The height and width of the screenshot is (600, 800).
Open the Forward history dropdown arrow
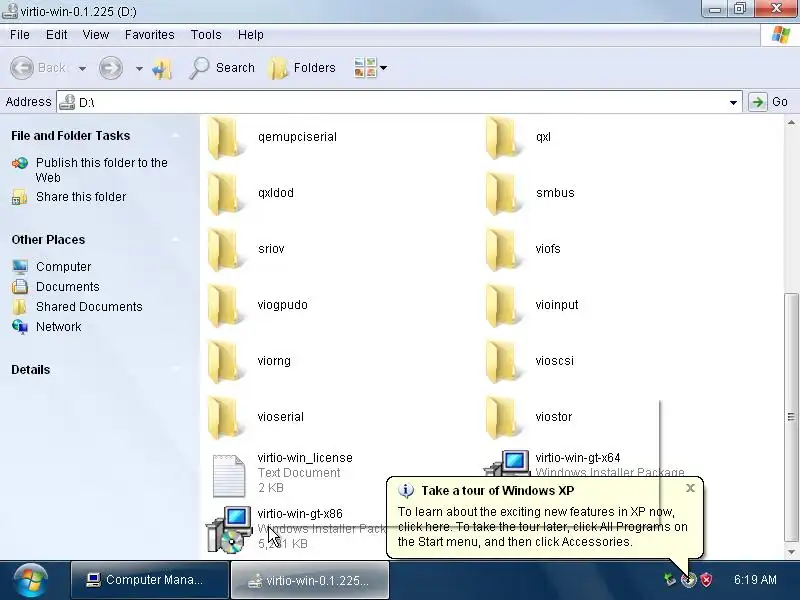click(139, 68)
